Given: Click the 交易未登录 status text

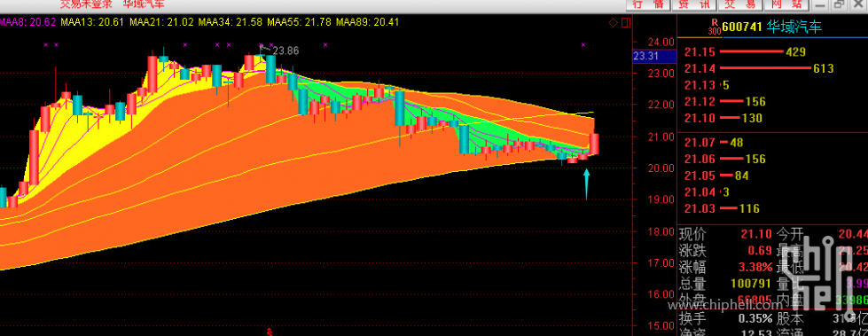Looking at the screenshot, I should click(85, 4).
